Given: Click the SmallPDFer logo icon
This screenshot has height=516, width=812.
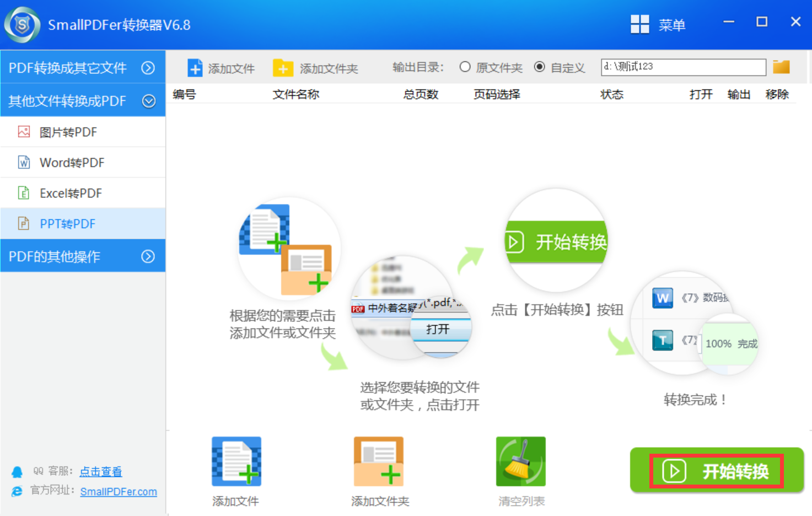Looking at the screenshot, I should point(22,25).
